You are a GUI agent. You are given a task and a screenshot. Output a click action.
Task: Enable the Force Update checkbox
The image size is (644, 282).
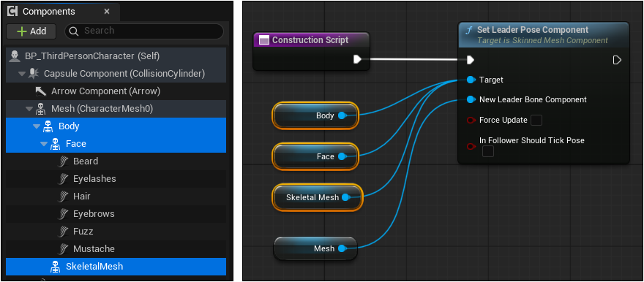(536, 121)
